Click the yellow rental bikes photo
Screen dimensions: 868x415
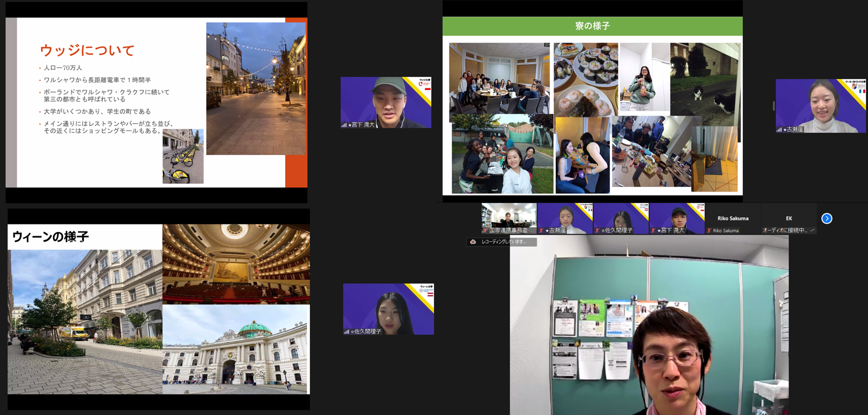(183, 156)
